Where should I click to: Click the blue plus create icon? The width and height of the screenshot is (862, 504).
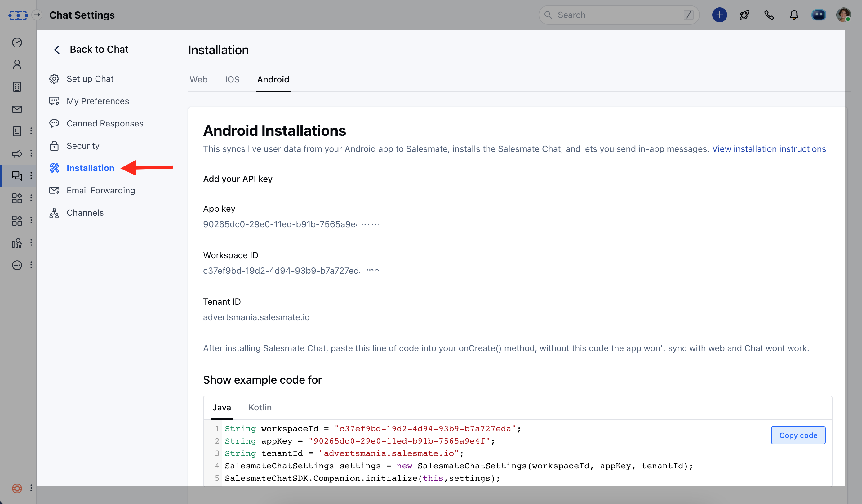[719, 15]
